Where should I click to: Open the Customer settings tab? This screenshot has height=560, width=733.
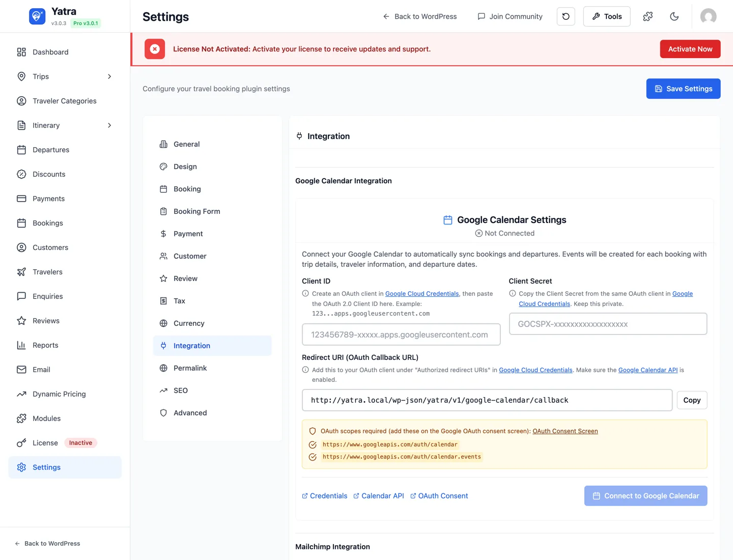(x=212, y=256)
